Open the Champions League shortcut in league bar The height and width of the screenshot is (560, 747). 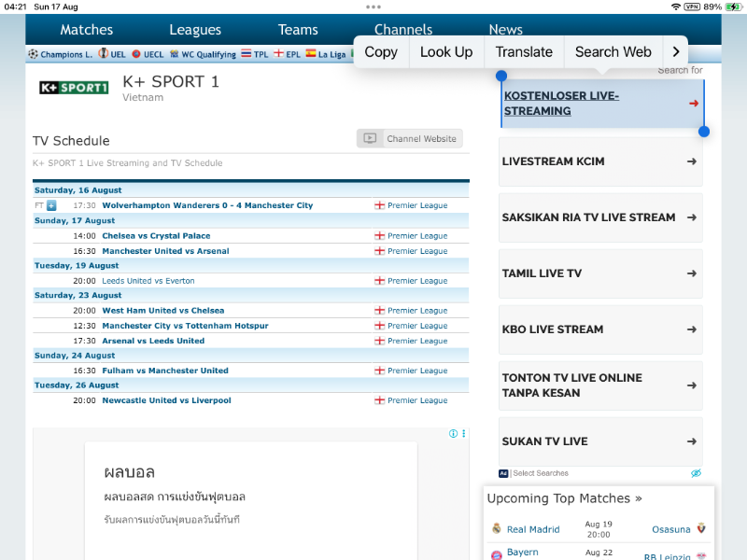pos(61,54)
